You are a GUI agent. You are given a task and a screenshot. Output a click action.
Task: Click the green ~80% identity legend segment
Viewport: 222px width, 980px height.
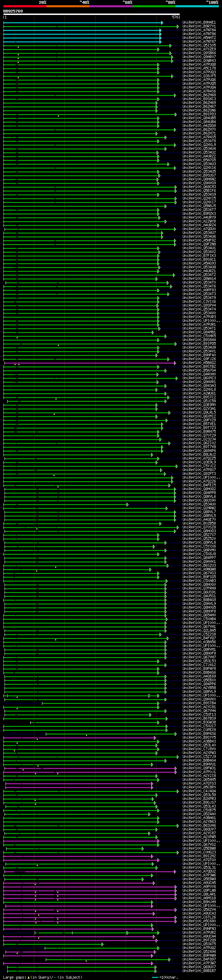[154, 6]
